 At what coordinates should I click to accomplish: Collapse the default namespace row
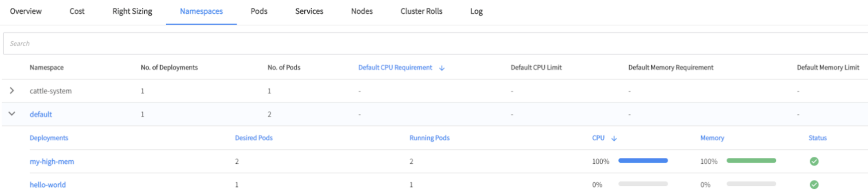12,114
